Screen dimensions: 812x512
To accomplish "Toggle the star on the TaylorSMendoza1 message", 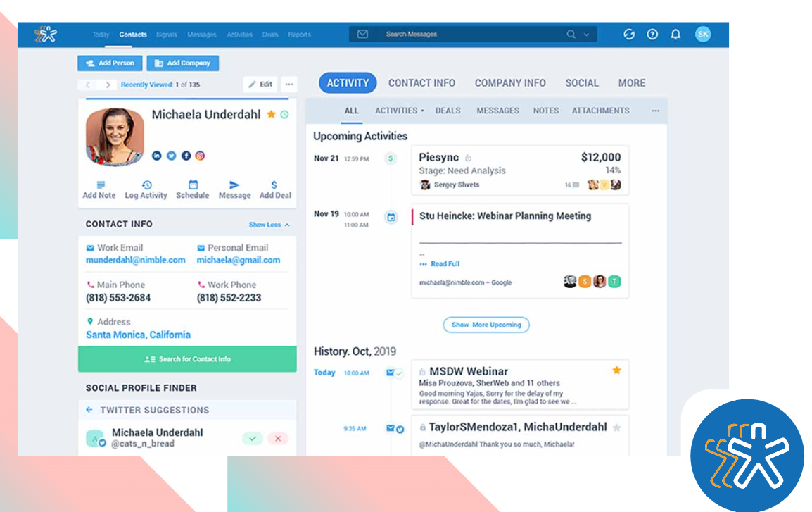I will point(617,427).
